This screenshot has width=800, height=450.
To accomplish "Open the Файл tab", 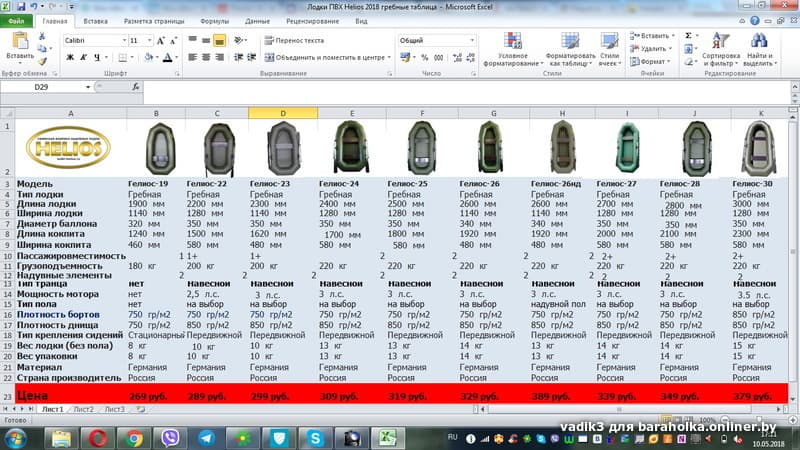I will coord(16,21).
